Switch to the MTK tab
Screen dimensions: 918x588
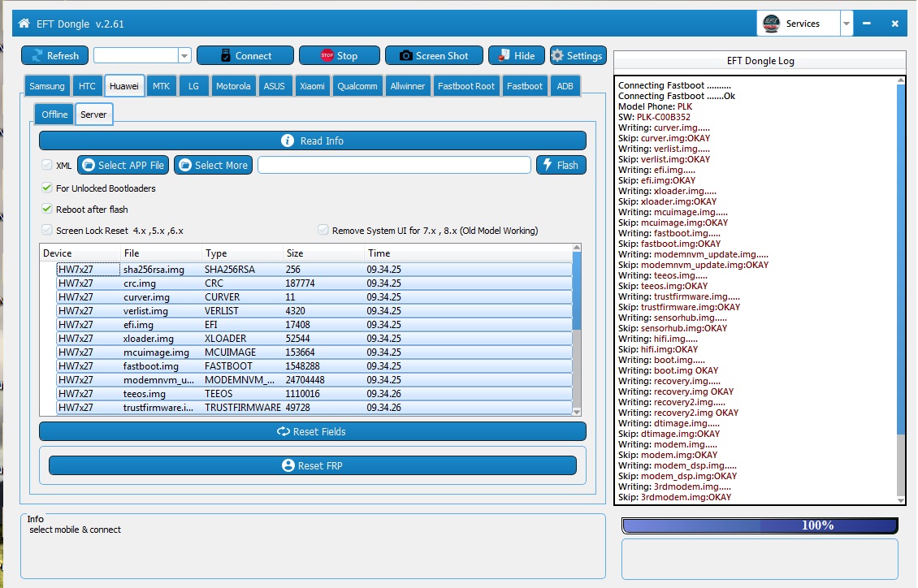pos(161,86)
